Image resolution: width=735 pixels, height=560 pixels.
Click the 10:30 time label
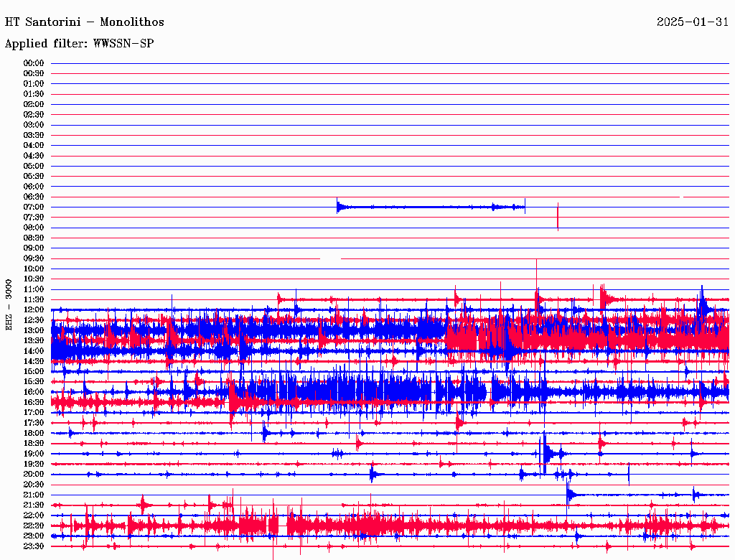[x=34, y=279]
